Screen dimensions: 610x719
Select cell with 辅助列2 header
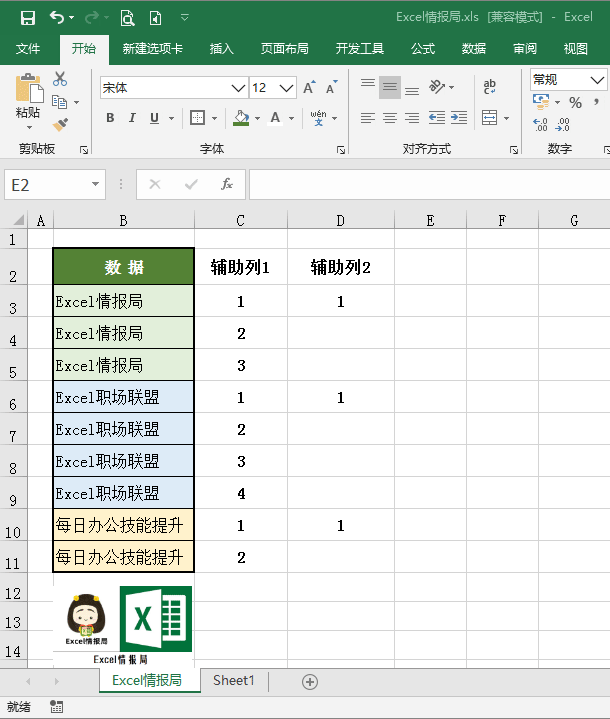click(x=340, y=267)
